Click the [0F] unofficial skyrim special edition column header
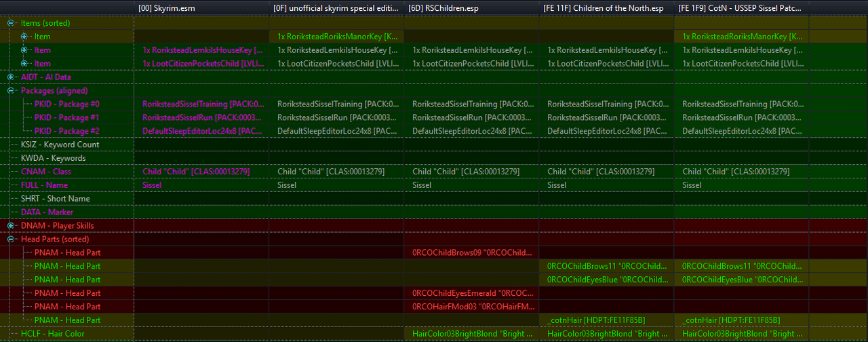Image resolution: width=868 pixels, height=342 pixels. tap(336, 8)
